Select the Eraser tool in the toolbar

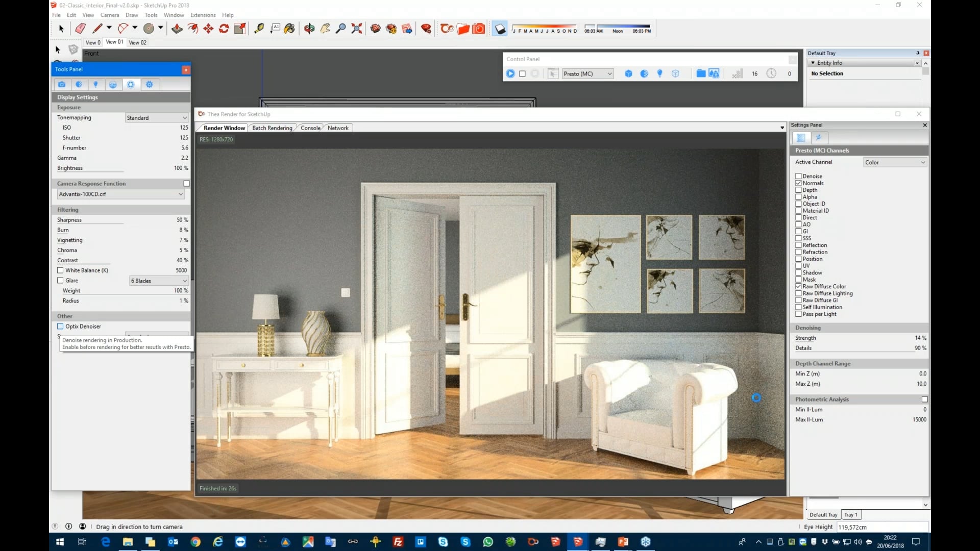pos(80,29)
